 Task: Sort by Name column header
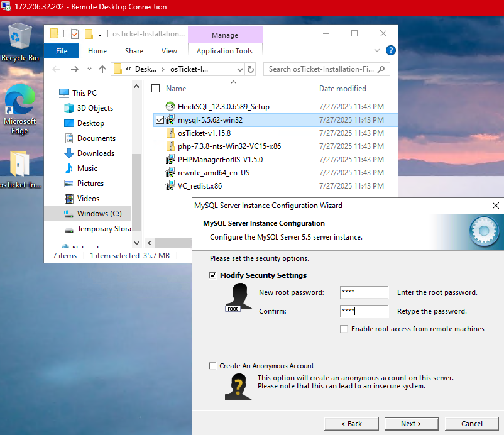176,89
